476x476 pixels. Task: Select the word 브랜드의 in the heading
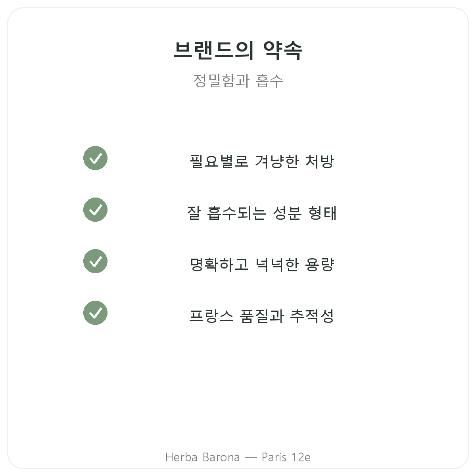213,50
